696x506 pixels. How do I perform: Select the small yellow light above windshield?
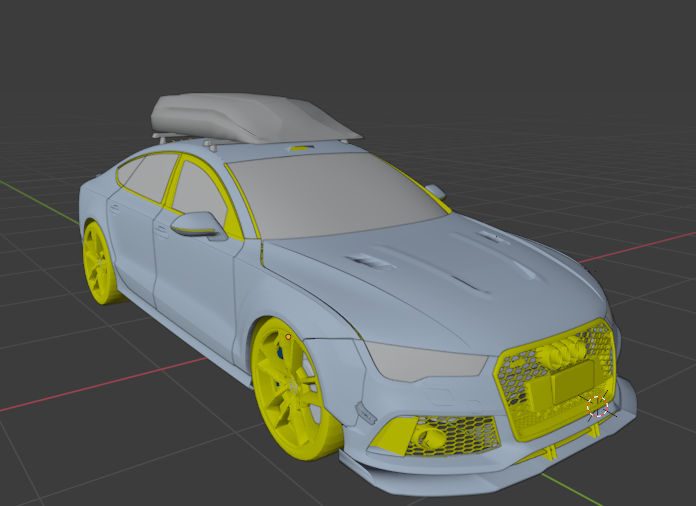pos(298,148)
